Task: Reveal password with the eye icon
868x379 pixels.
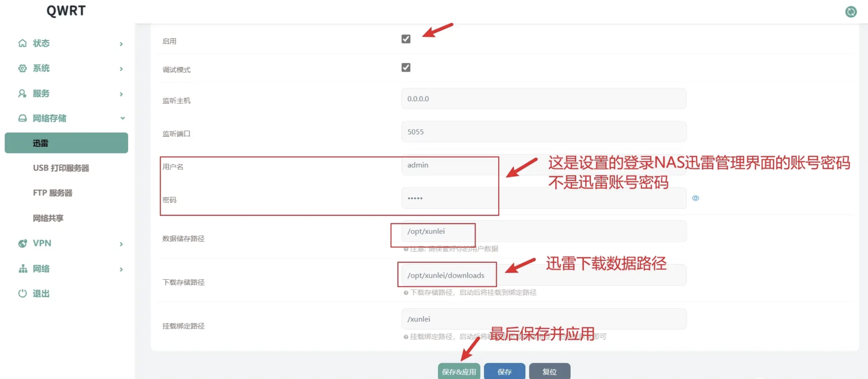Action: [695, 198]
